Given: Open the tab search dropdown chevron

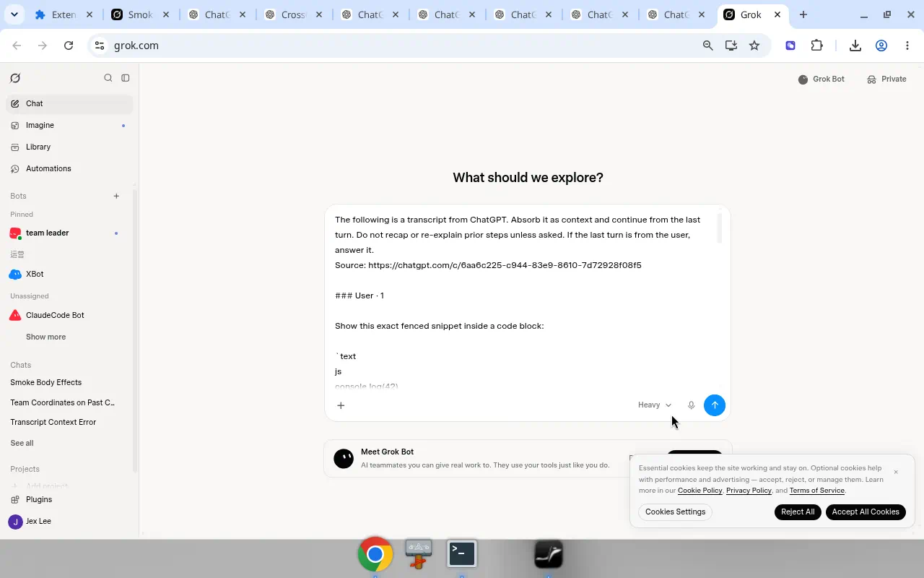Looking at the screenshot, I should click(x=14, y=14).
